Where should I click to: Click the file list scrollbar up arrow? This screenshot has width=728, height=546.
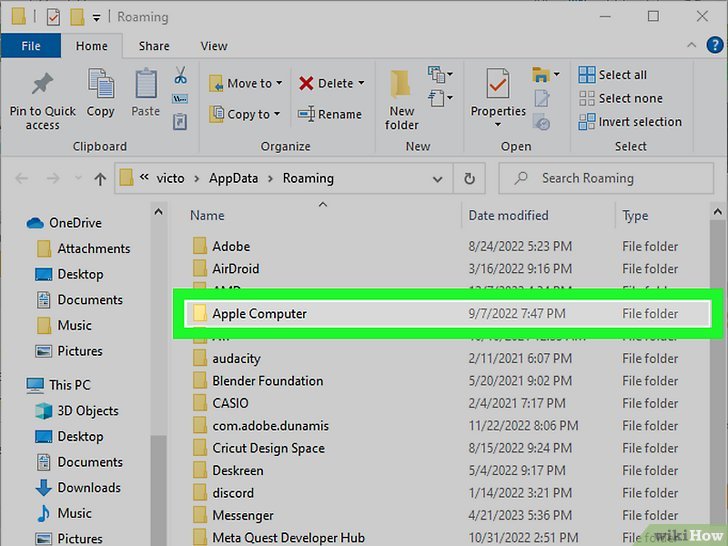(x=718, y=212)
